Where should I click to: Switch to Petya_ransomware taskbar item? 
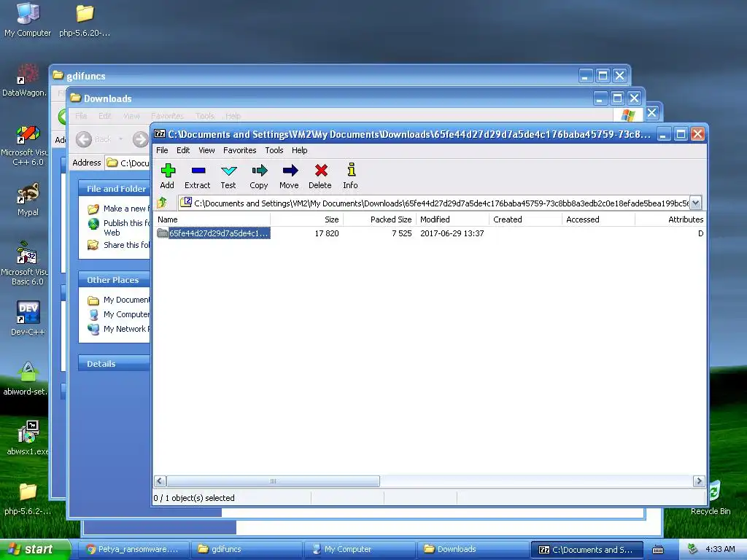[x=133, y=549]
